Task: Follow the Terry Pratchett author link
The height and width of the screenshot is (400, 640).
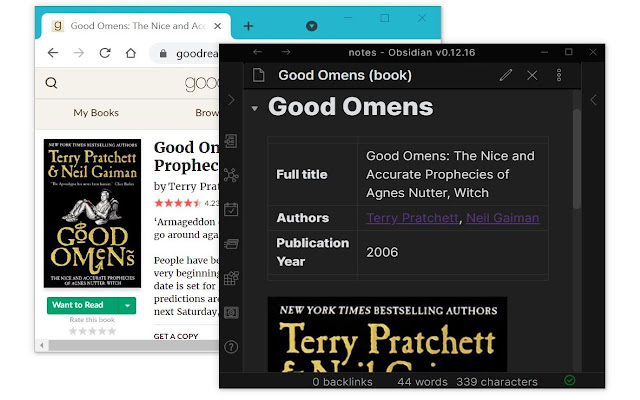Action: point(412,218)
